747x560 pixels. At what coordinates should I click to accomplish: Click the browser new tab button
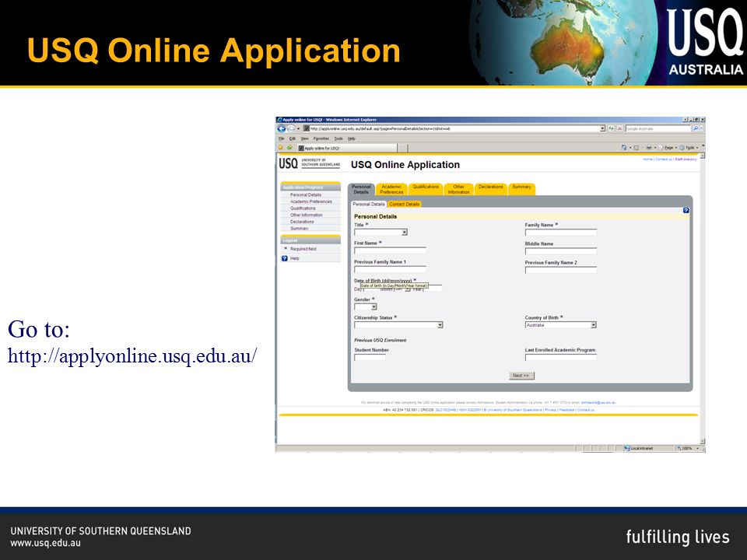402,148
